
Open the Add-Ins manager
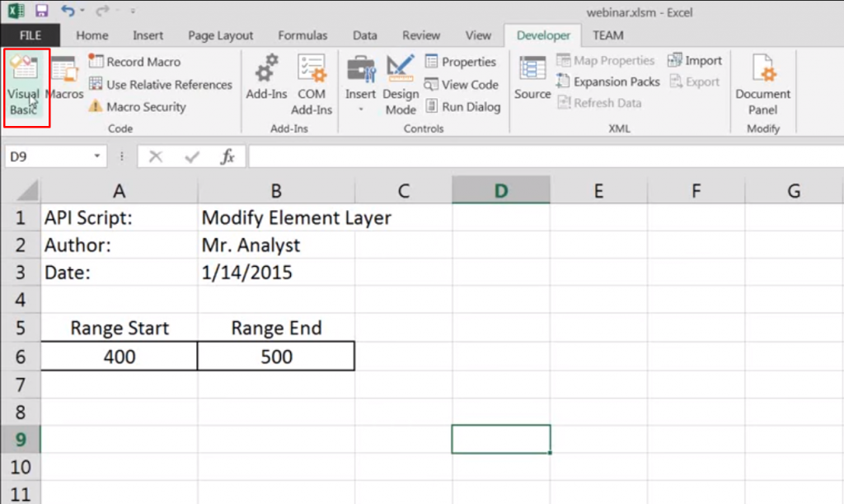266,78
